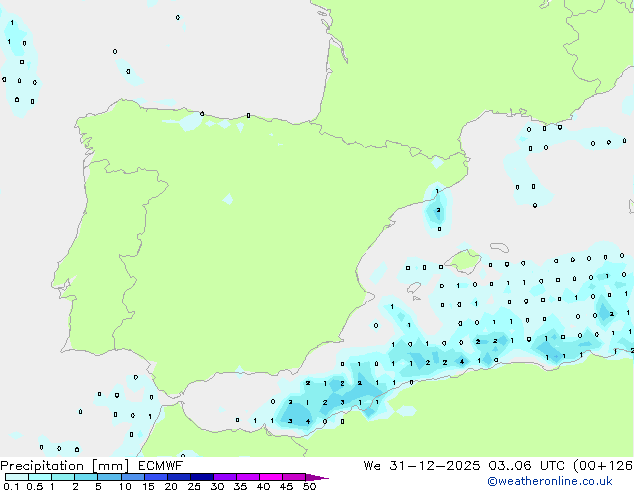Click the '10' legend scale label
634x490 pixels.
tap(125, 486)
